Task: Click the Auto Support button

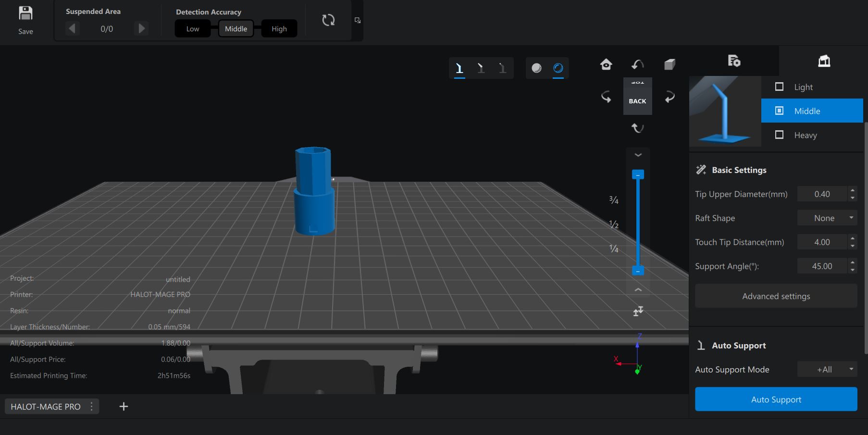Action: coord(776,399)
